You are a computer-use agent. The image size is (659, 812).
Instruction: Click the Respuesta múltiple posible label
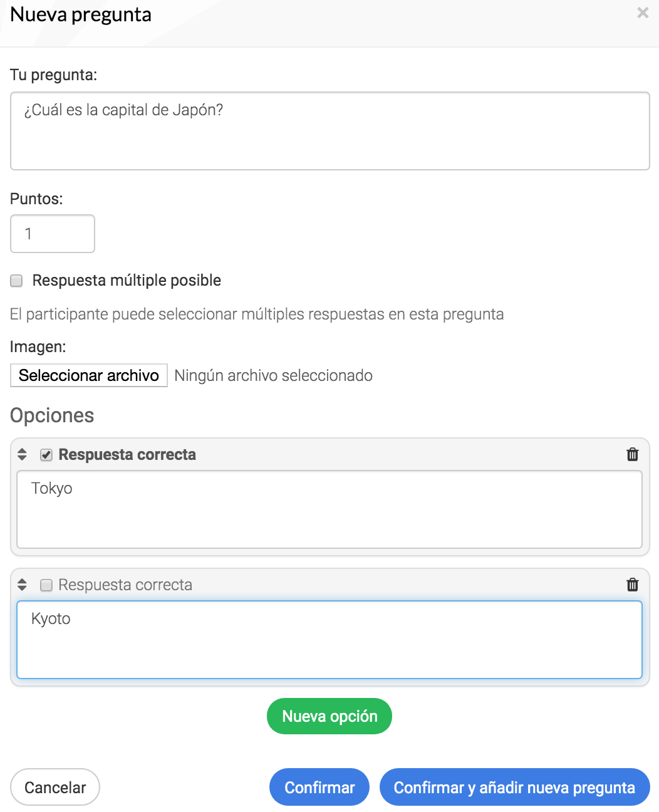coord(127,280)
